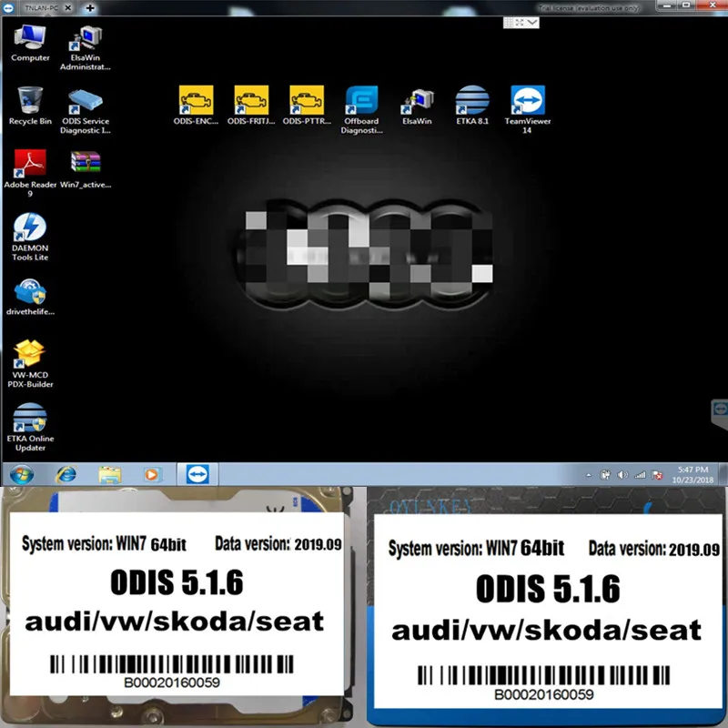Open the Recycle Bin icon
Screen dimensions: 728x728
pos(30,106)
